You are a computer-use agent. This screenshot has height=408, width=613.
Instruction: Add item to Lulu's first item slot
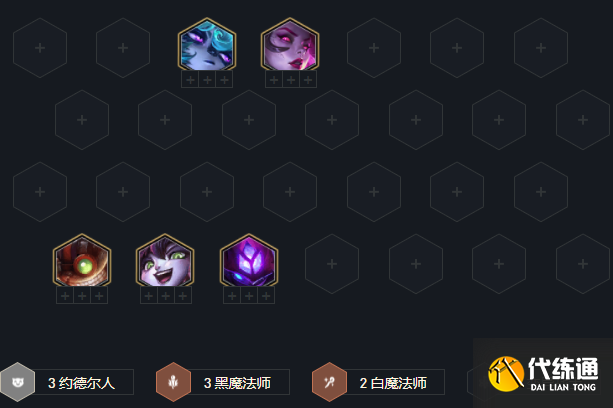pyautogui.click(x=149, y=296)
